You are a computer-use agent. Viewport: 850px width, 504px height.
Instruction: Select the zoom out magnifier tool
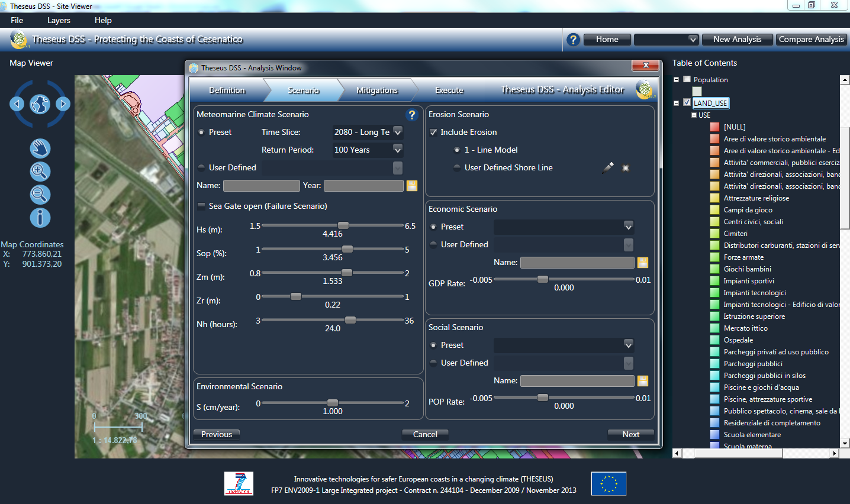click(x=40, y=195)
